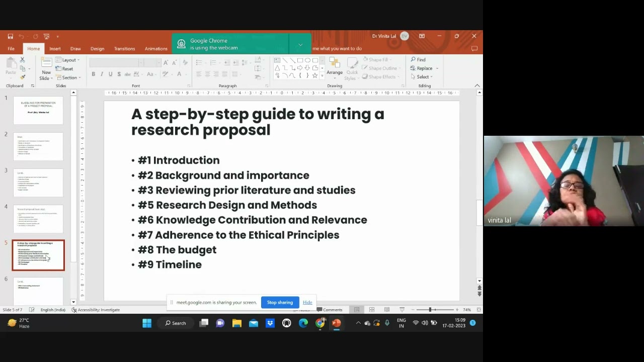Viewport: 644px width, 362px height.
Task: Increase the font size
Action: click(166, 63)
